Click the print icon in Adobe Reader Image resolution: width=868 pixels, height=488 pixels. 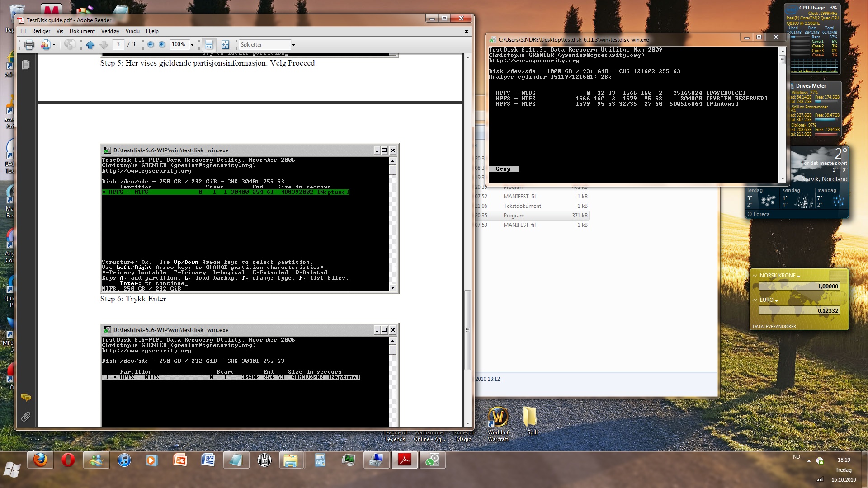click(29, 44)
